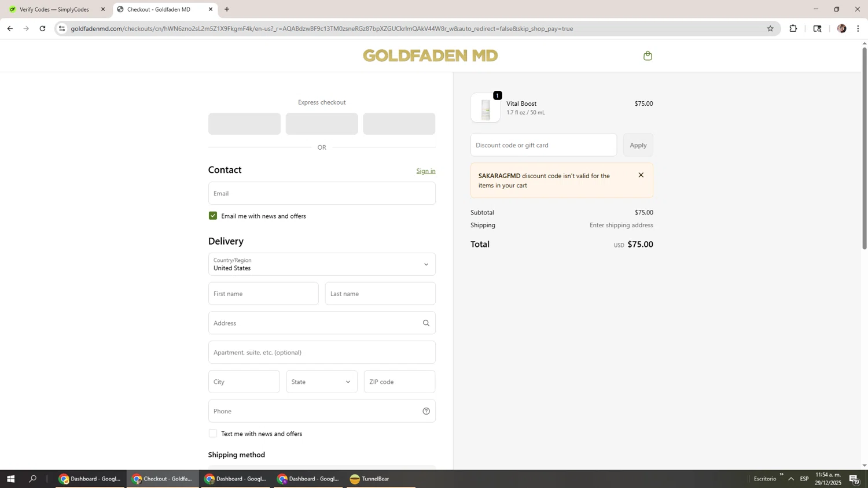Click the address search magnifier icon
868x488 pixels.
tap(426, 323)
